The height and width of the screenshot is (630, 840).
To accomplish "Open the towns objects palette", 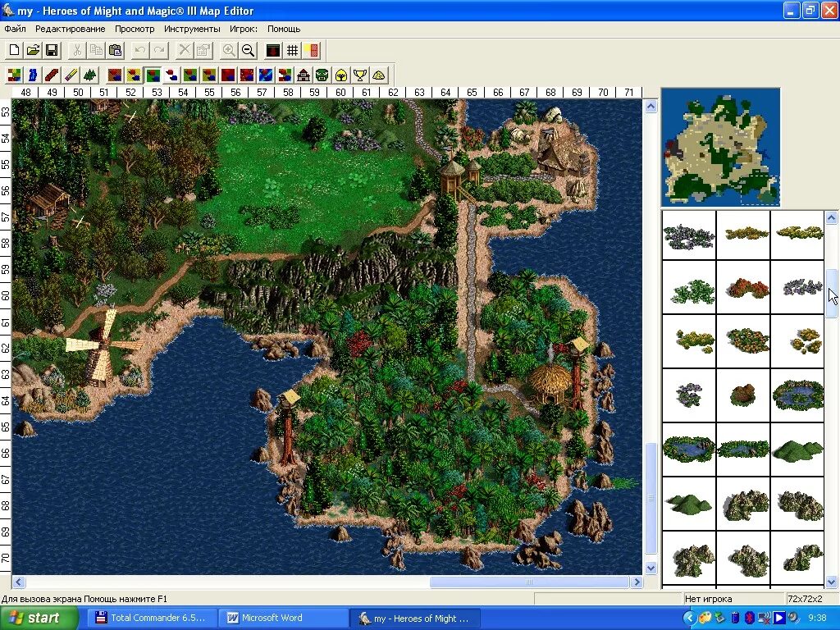I will point(304,75).
